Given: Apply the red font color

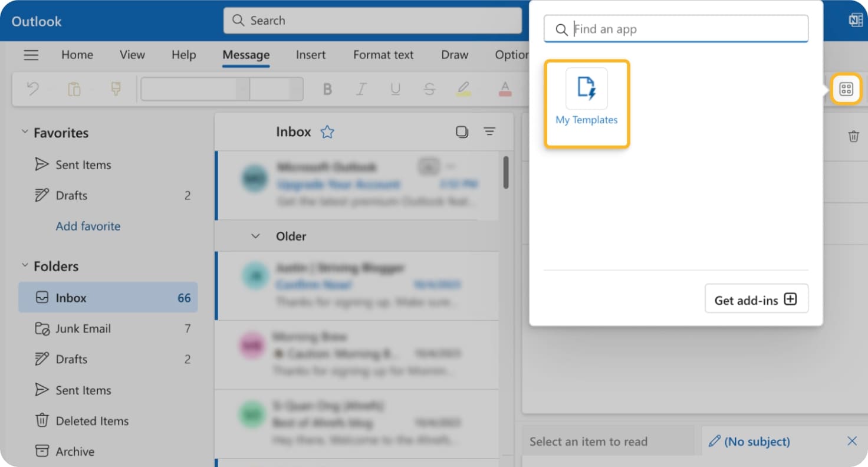Looking at the screenshot, I should click(x=505, y=89).
